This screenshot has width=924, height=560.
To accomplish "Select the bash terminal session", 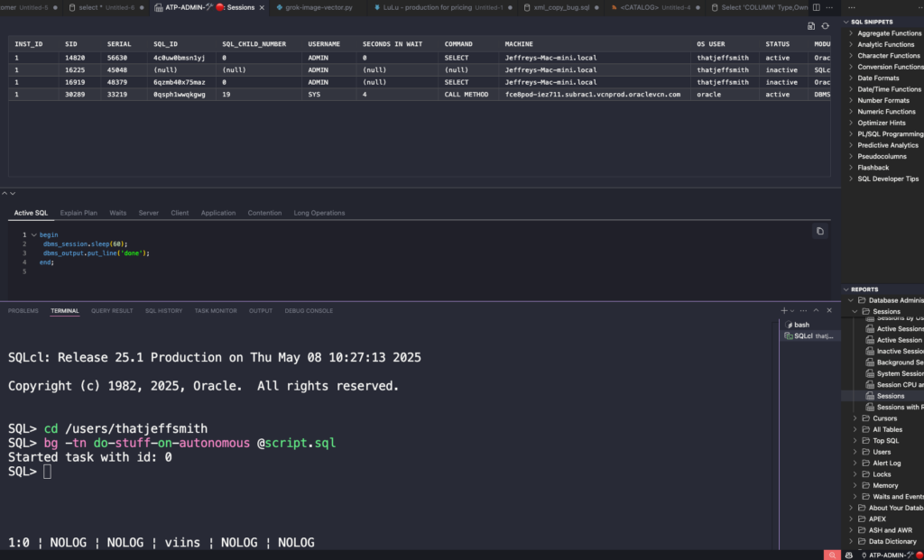I will point(801,324).
